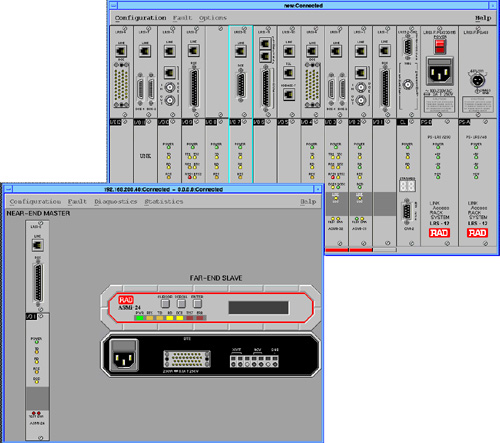500x443 pixels.
Task: Select AC power inlet on far-end slave rear
Action: tap(124, 355)
